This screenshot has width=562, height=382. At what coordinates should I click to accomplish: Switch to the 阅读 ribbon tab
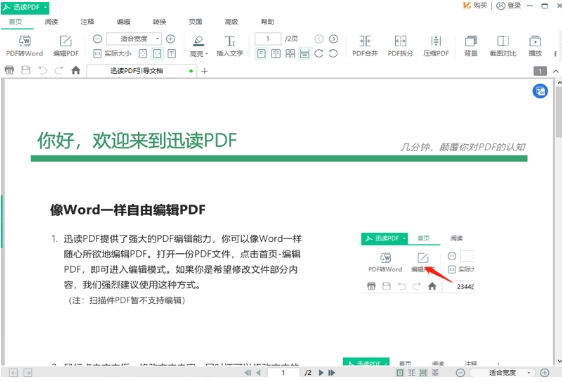pos(51,22)
